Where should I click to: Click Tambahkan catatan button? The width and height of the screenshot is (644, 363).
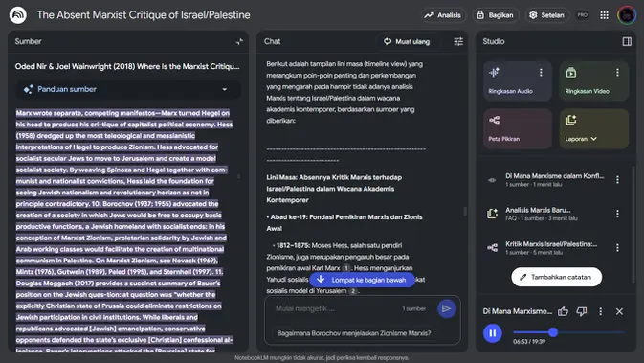point(557,277)
